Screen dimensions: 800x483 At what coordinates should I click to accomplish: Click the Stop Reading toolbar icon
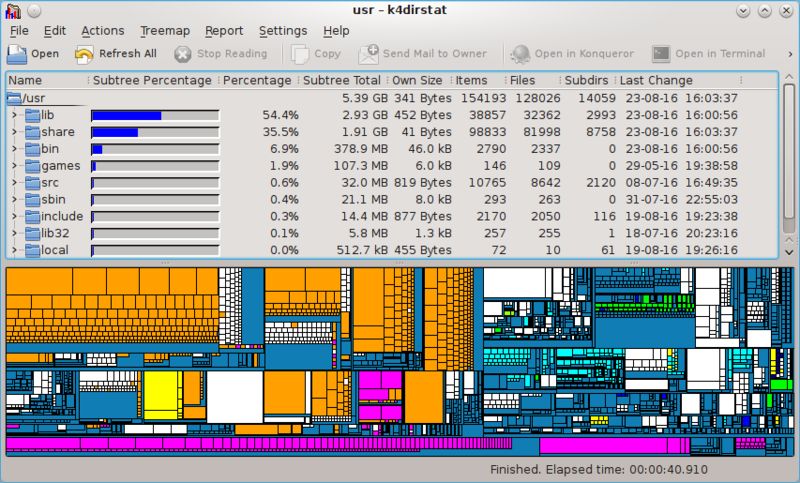click(182, 54)
